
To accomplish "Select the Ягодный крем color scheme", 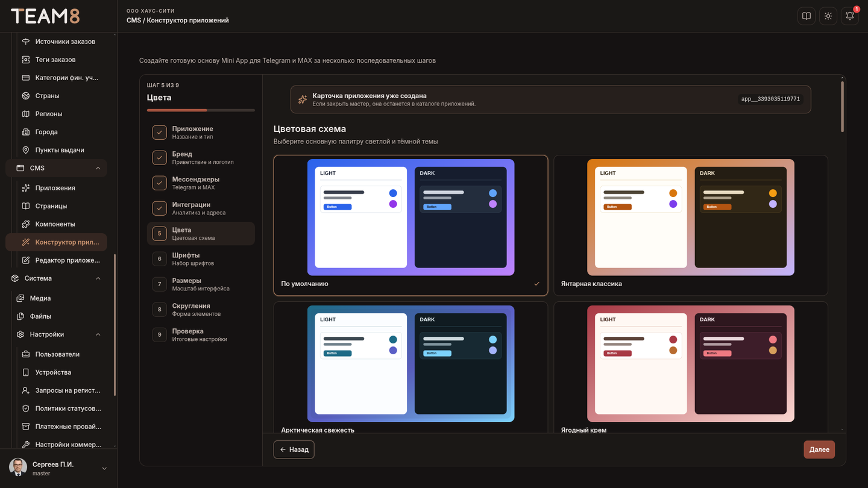I will click(691, 368).
